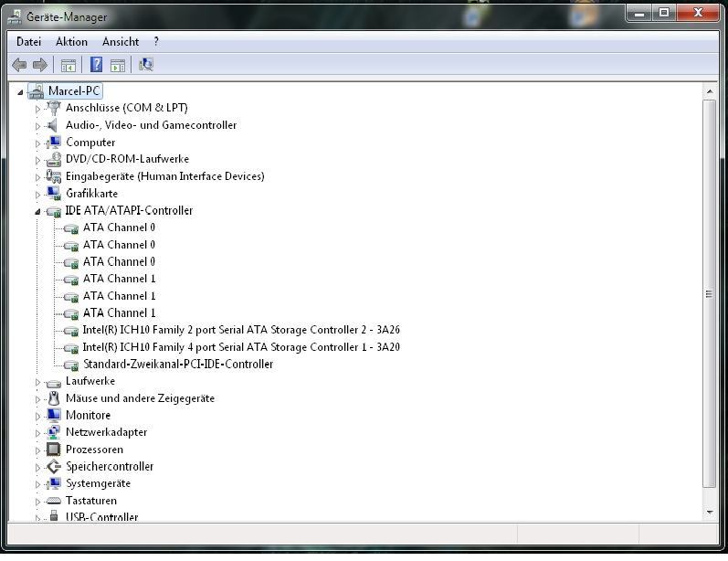Click the Back arrow toolbar icon
This screenshot has width=728, height=561.
pyautogui.click(x=19, y=65)
